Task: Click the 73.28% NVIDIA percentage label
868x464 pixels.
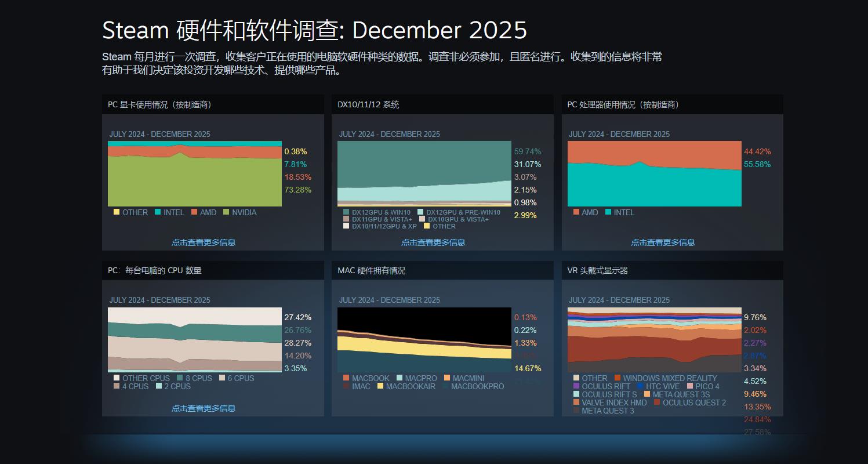Action: coord(297,190)
